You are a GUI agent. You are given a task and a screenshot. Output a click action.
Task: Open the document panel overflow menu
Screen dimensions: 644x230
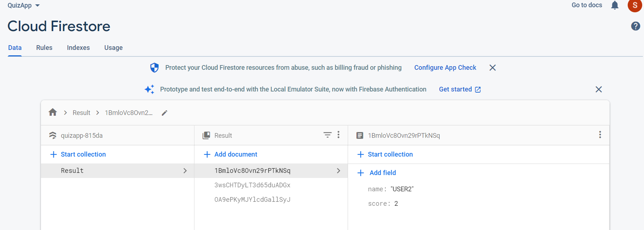600,135
